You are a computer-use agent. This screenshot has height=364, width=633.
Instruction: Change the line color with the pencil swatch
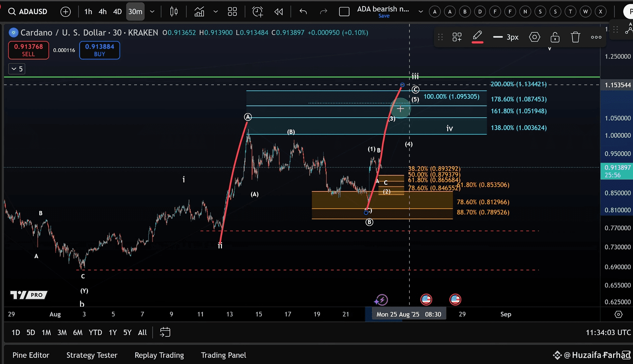click(x=477, y=36)
